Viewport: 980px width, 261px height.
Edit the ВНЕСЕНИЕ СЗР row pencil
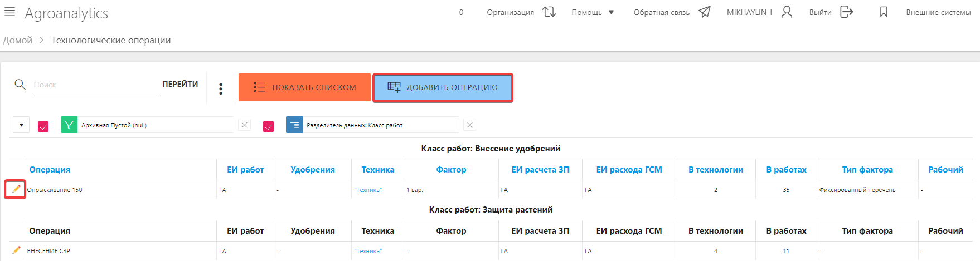click(16, 250)
